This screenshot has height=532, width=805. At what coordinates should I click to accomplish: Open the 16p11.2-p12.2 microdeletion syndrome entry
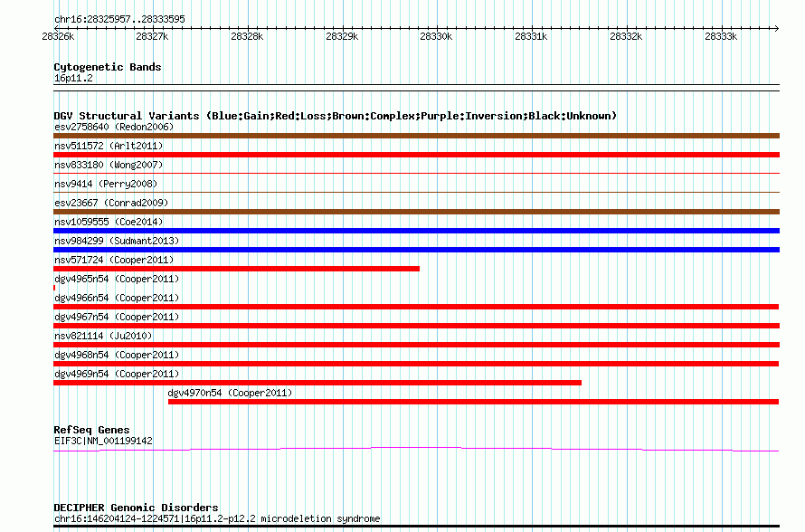click(x=217, y=518)
